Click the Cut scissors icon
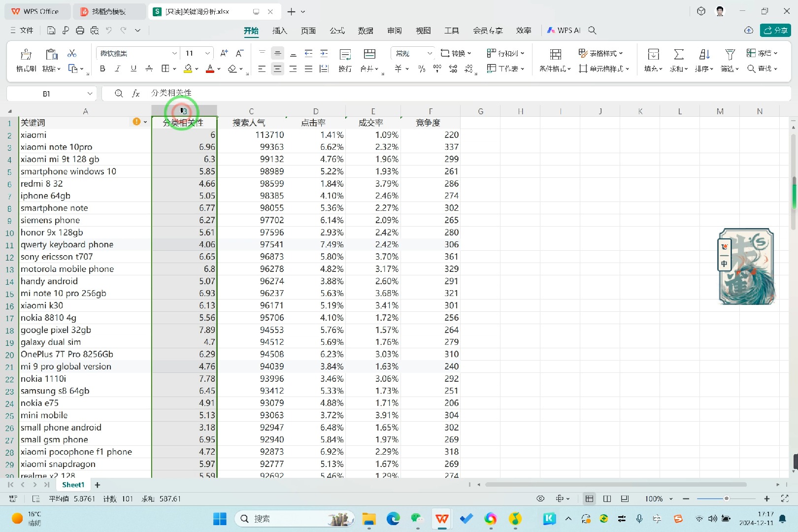The height and width of the screenshot is (532, 798). [72, 53]
